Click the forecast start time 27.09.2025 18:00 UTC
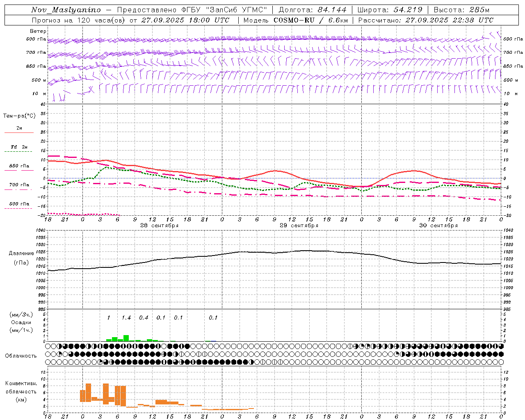The width and height of the screenshot is (525, 420). 185,20
